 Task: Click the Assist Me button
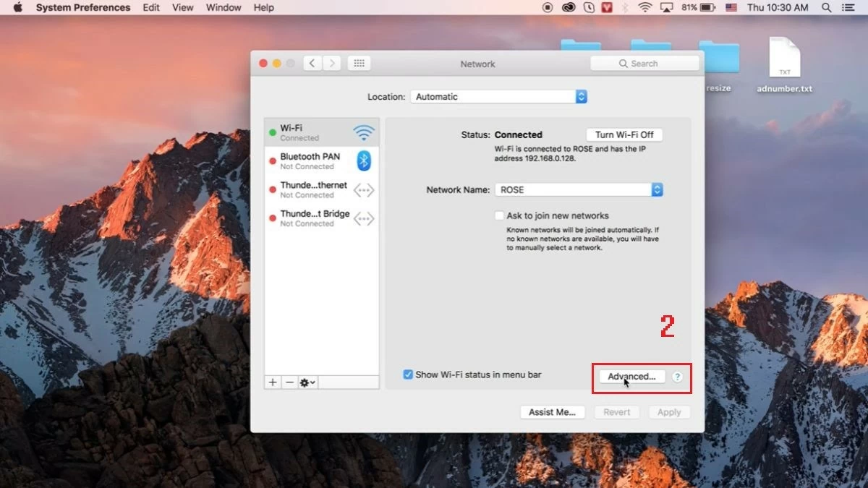[553, 412]
